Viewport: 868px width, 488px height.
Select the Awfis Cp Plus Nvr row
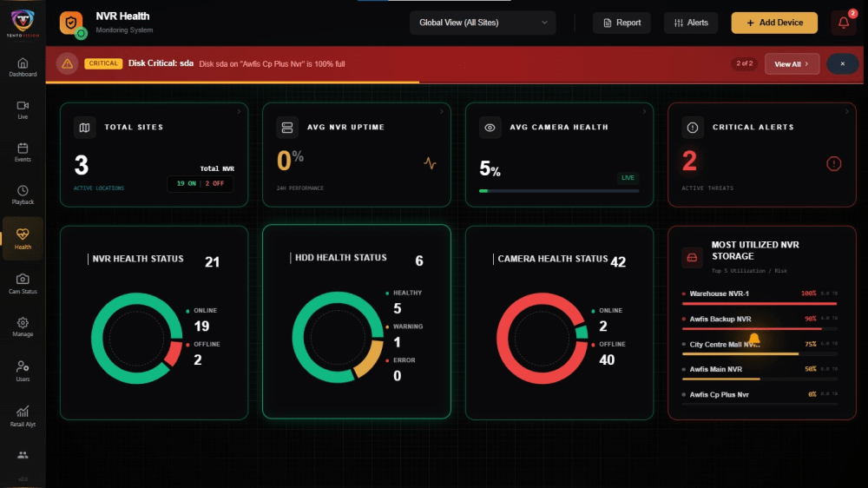coord(759,398)
